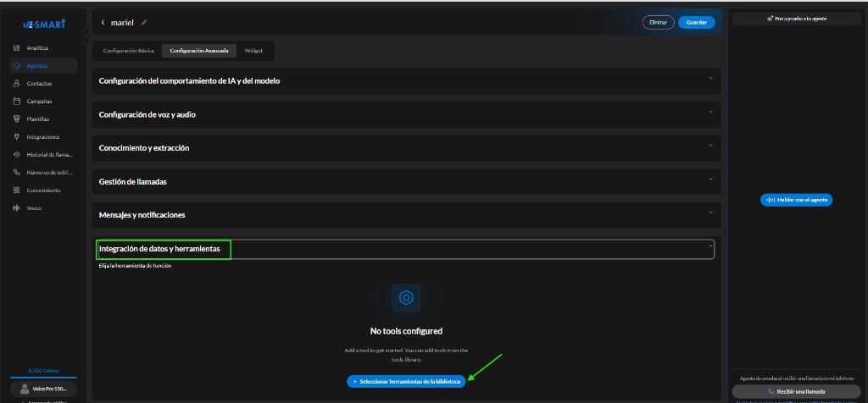Screen dimensions: 868x403
Task: Click the agent name 'mariel'
Action: coord(122,23)
